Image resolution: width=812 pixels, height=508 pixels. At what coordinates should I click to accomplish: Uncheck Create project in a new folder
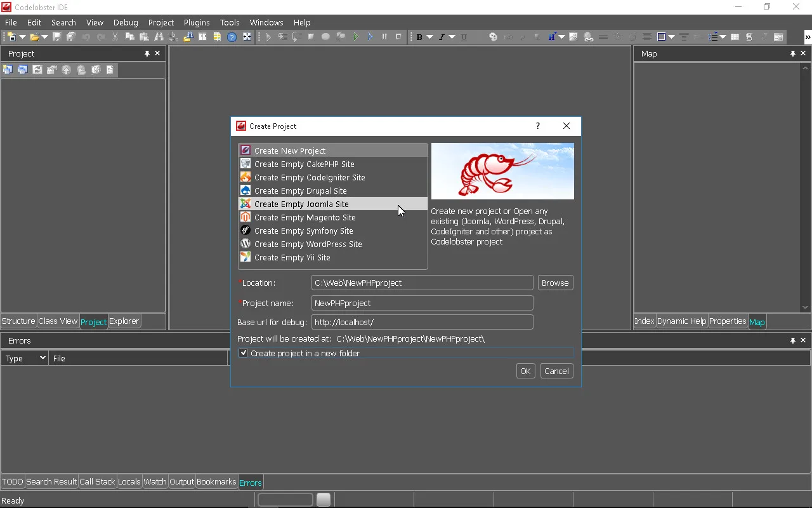click(244, 353)
